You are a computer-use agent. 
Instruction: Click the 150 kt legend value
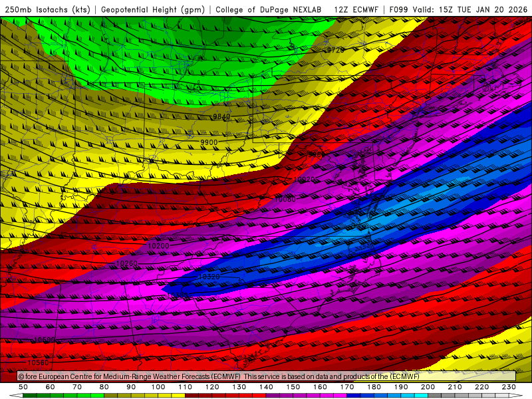pyautogui.click(x=293, y=387)
